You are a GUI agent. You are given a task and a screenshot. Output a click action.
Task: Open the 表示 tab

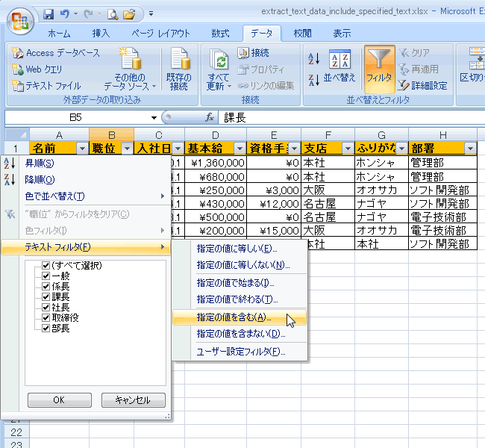point(342,33)
